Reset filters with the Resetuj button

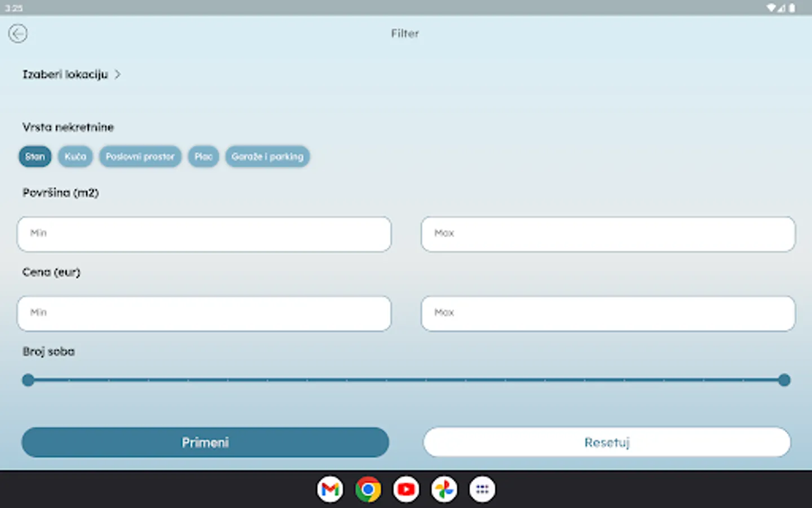pyautogui.click(x=607, y=443)
